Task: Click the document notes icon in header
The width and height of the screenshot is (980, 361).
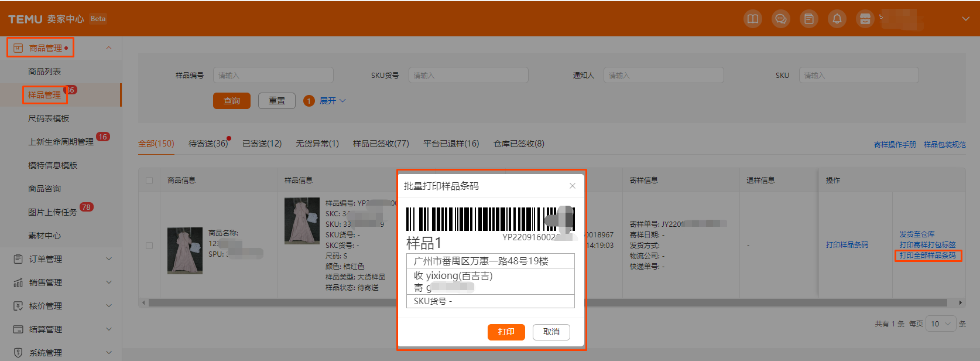Action: point(808,19)
